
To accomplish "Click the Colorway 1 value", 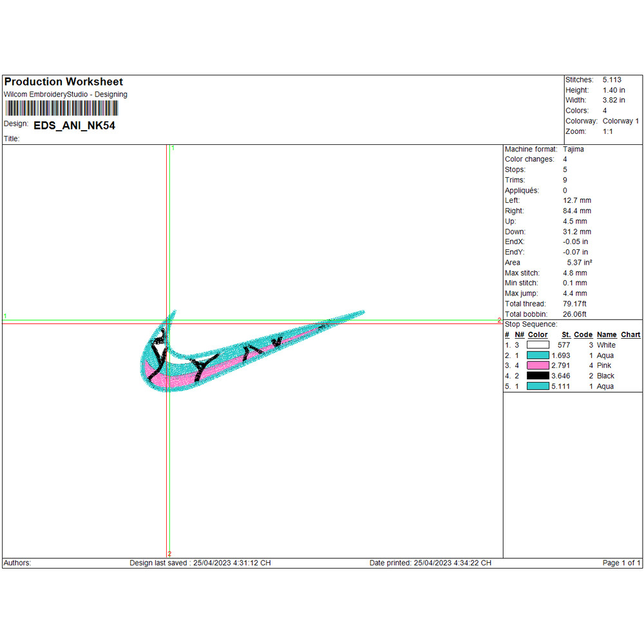I will (x=620, y=121).
